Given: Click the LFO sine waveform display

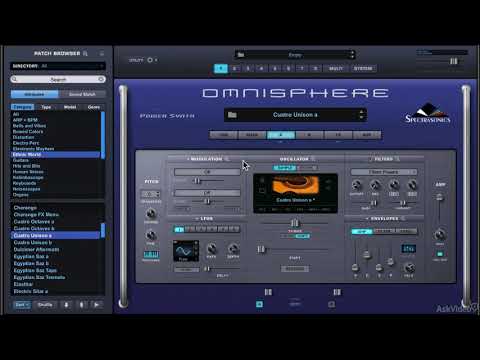Looking at the screenshot, I should (186, 251).
